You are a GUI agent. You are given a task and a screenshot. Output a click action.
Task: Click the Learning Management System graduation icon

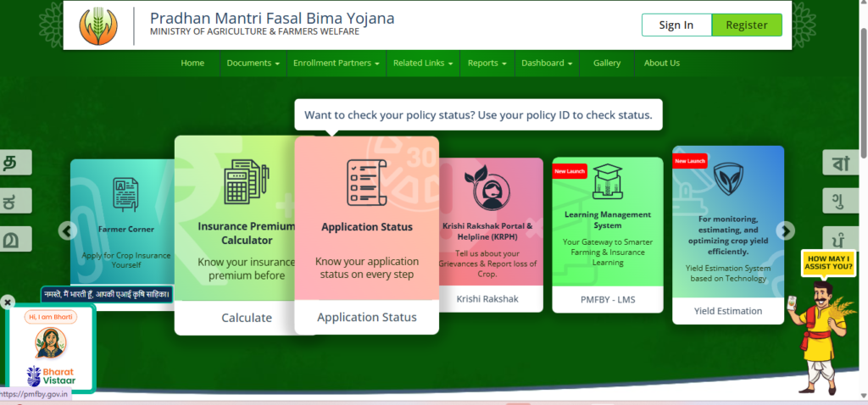(607, 181)
